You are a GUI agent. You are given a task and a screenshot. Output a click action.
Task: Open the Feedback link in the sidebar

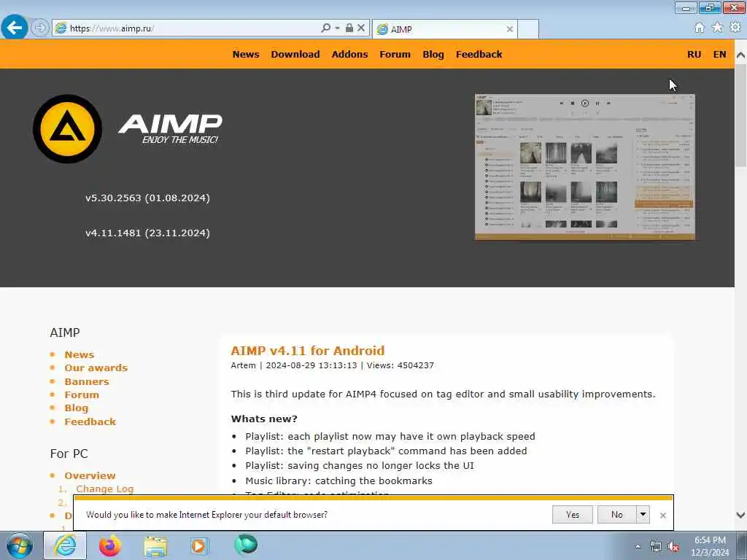click(90, 421)
